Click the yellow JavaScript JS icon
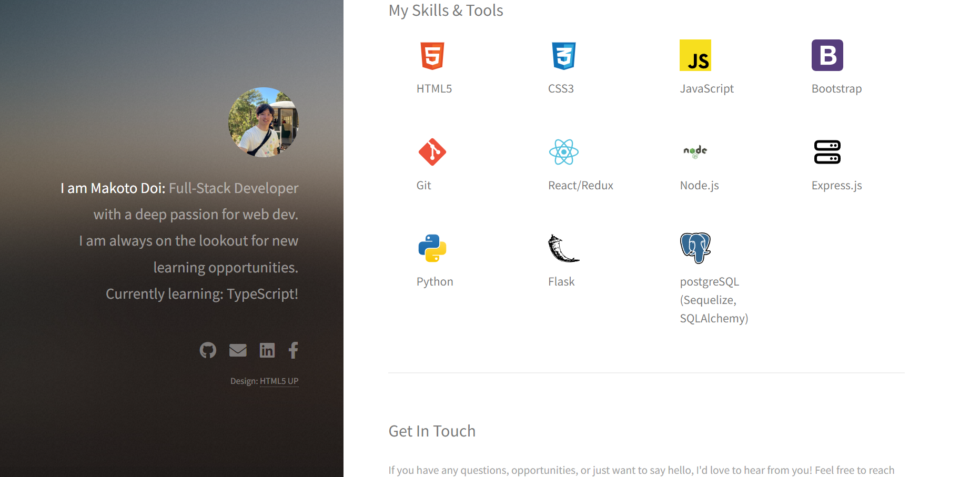Image resolution: width=980 pixels, height=477 pixels. [x=695, y=55]
